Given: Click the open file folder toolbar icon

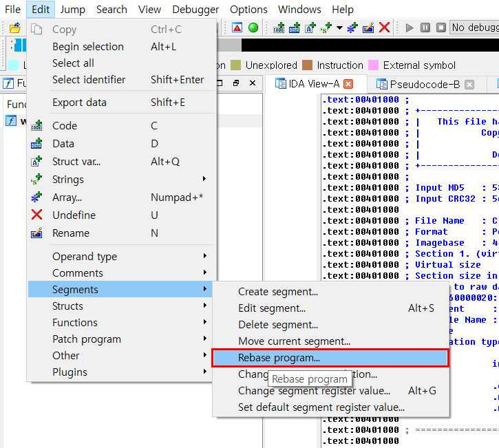Looking at the screenshot, I should click(14, 28).
